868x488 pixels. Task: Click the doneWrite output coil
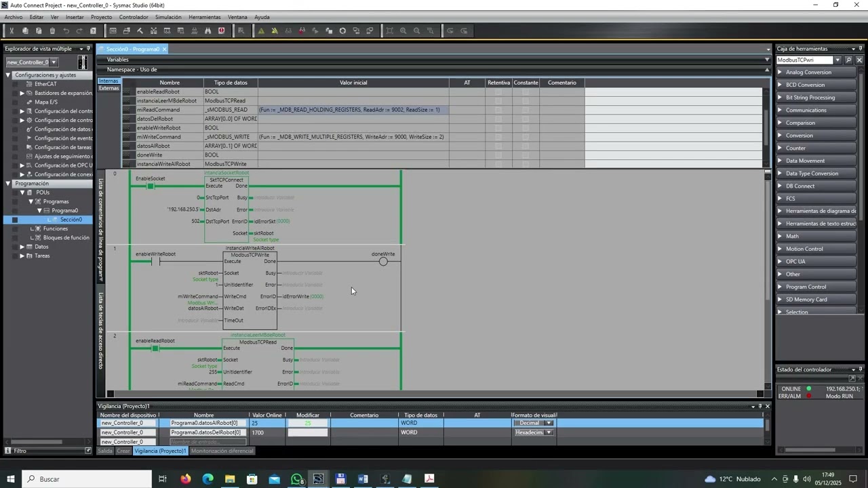383,262
